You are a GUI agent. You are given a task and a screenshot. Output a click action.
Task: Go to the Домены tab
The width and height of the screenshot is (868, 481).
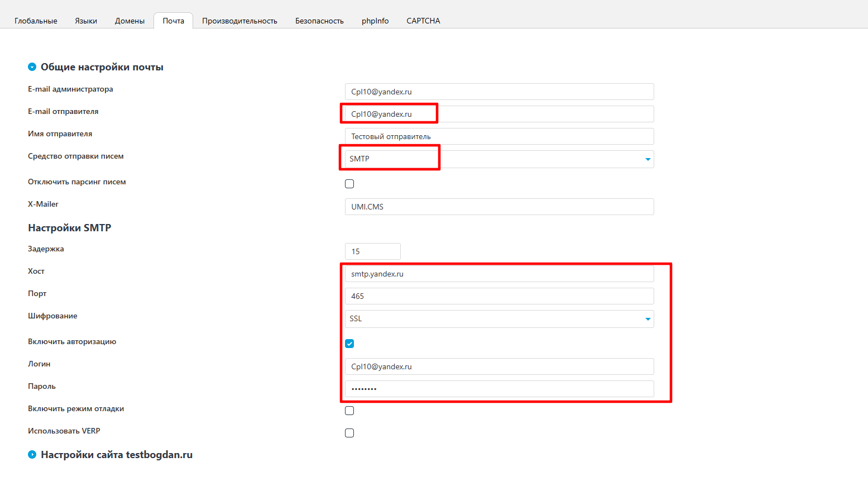(130, 21)
